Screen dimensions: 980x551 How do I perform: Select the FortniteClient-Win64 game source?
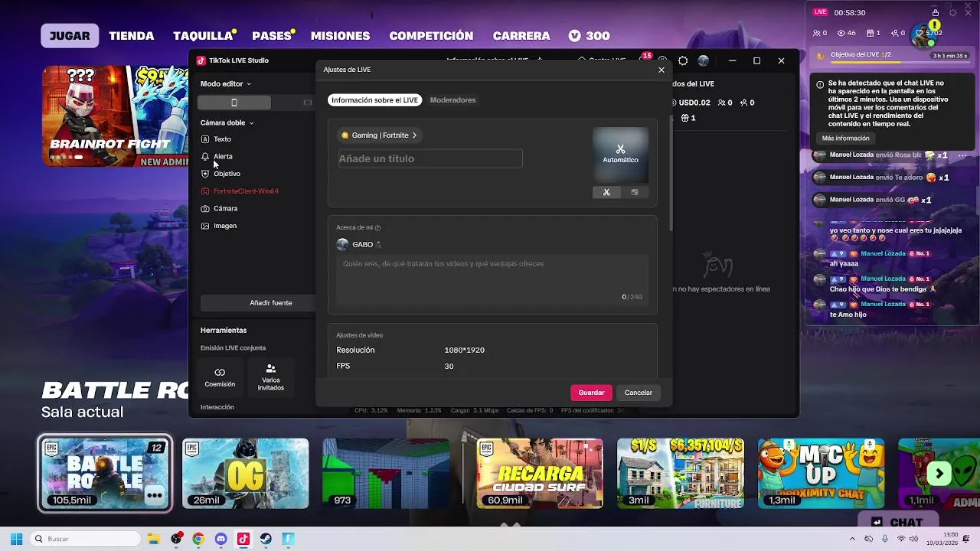point(240,191)
